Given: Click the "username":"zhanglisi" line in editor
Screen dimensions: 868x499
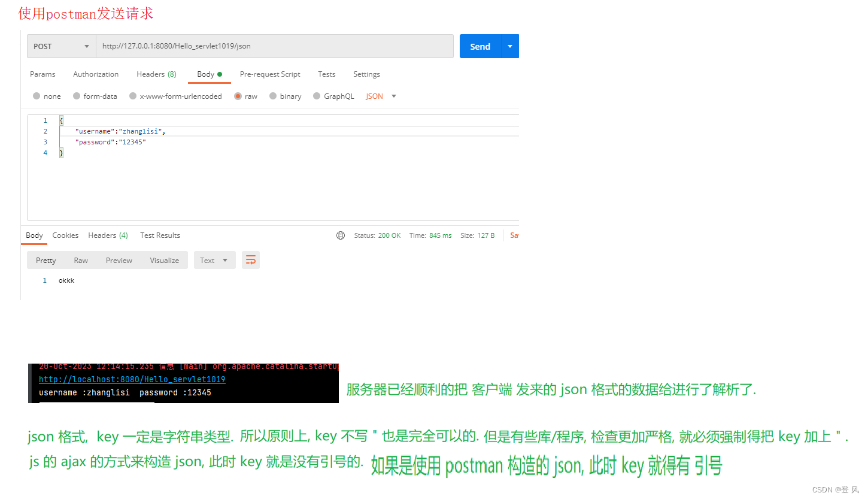Looking at the screenshot, I should click(120, 131).
